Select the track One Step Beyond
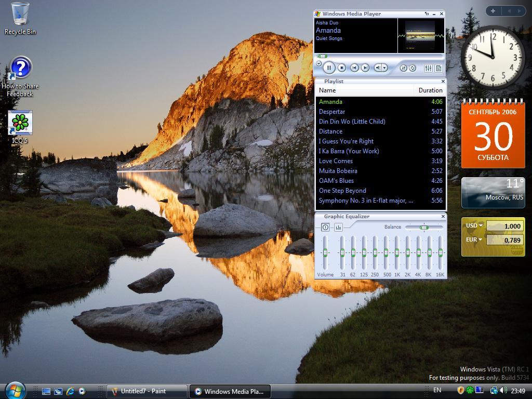The image size is (532, 399). pyautogui.click(x=380, y=190)
